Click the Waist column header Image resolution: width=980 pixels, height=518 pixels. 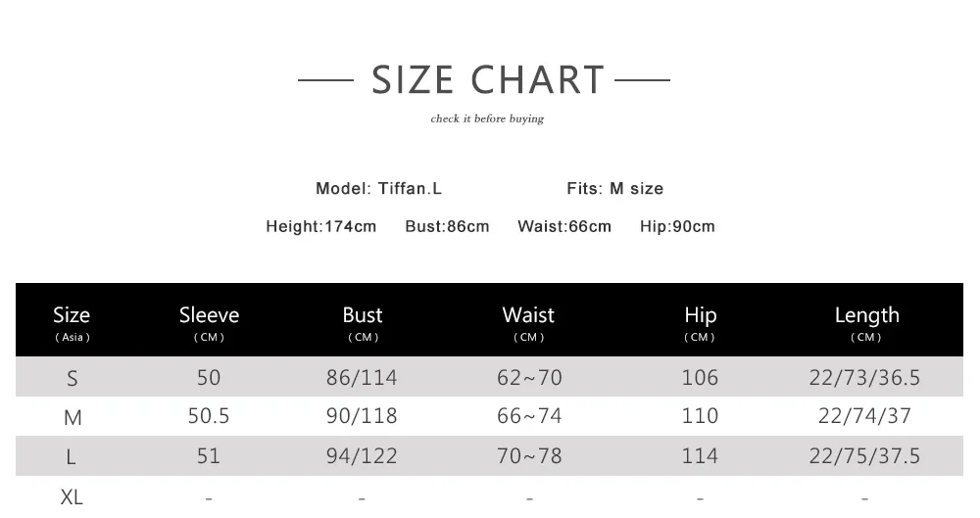pyautogui.click(x=528, y=321)
